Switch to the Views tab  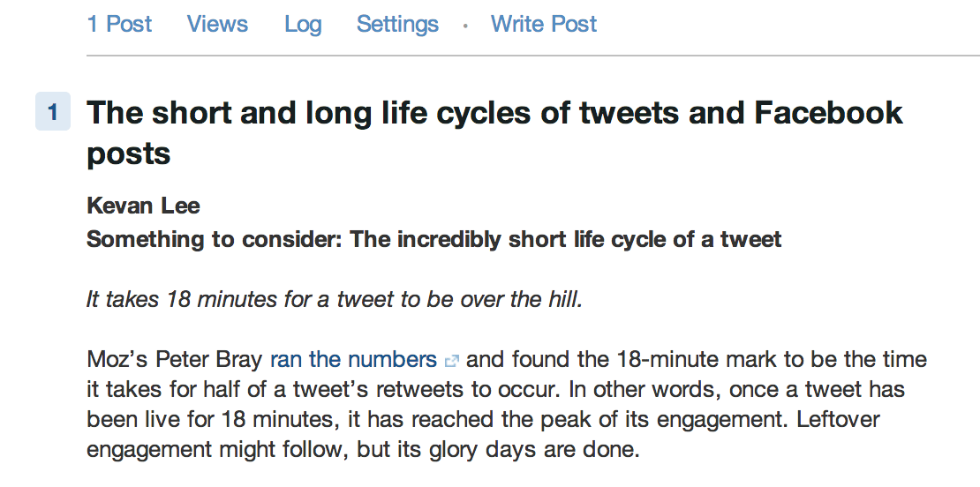coord(217,24)
